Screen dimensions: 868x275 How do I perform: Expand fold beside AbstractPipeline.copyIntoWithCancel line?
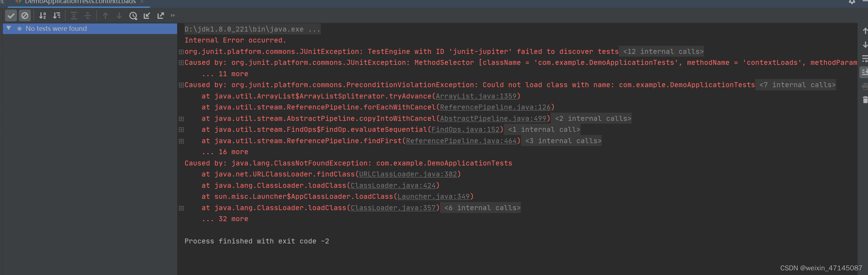coord(181,119)
